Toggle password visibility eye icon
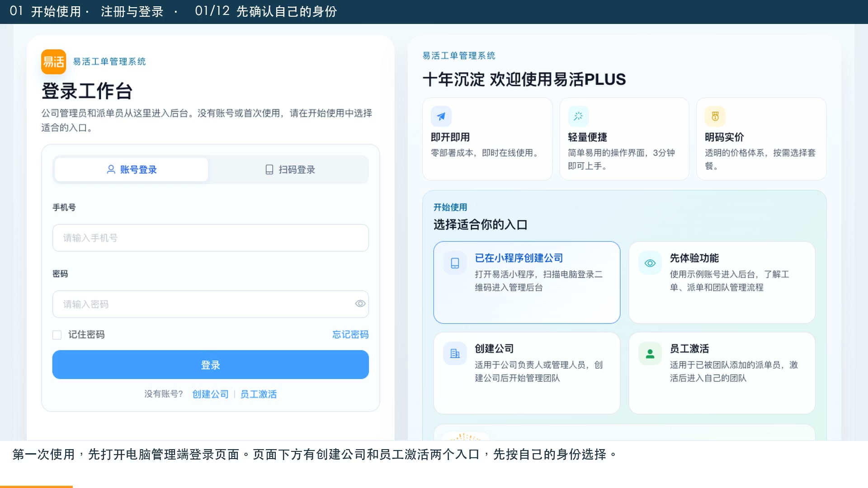 point(360,304)
